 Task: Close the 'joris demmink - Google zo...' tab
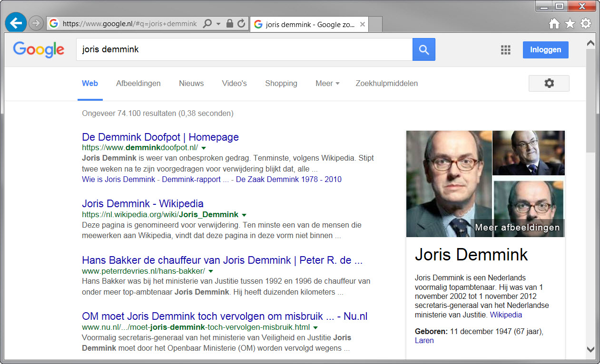click(362, 24)
